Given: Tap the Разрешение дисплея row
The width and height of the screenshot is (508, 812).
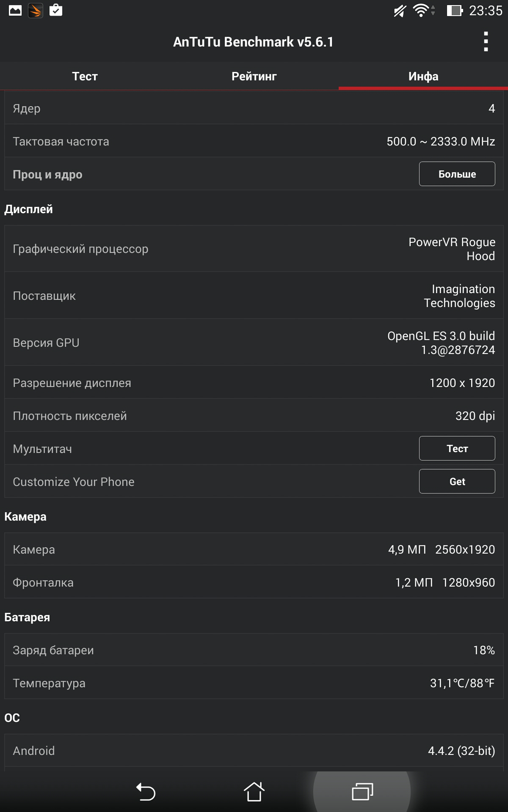Looking at the screenshot, I should [254, 382].
